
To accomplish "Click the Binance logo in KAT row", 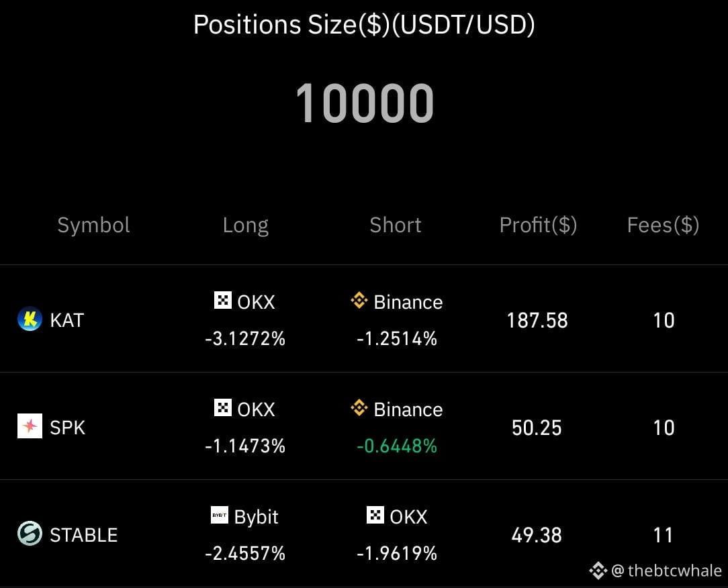I will pyautogui.click(x=359, y=300).
